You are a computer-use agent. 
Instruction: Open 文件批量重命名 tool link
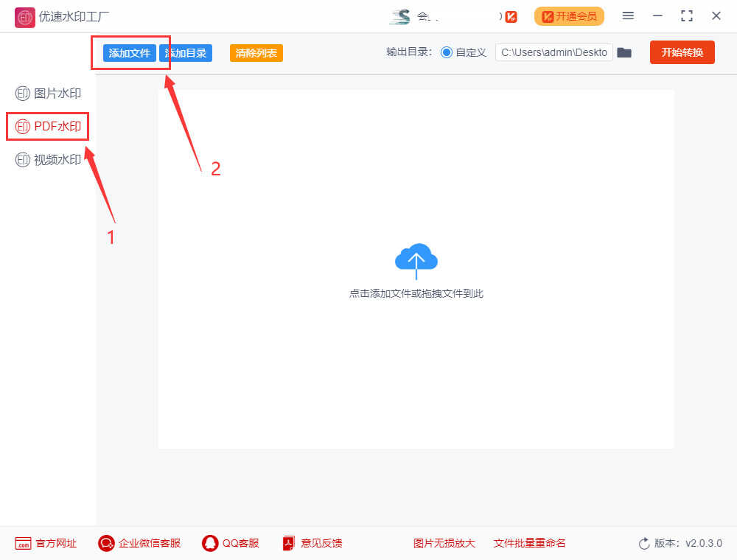click(x=529, y=543)
